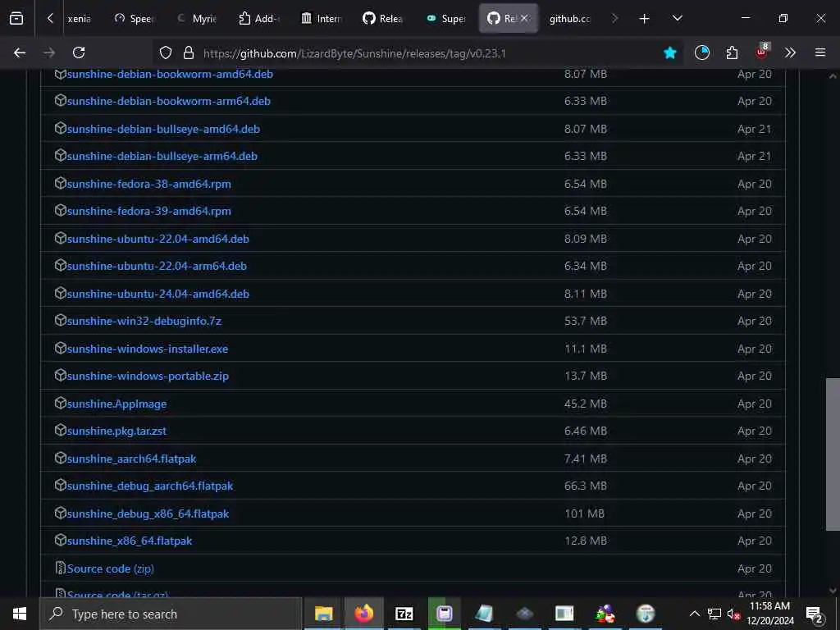Download sunshine-ubuntu-22.04-arm64.deb

pyautogui.click(x=157, y=267)
